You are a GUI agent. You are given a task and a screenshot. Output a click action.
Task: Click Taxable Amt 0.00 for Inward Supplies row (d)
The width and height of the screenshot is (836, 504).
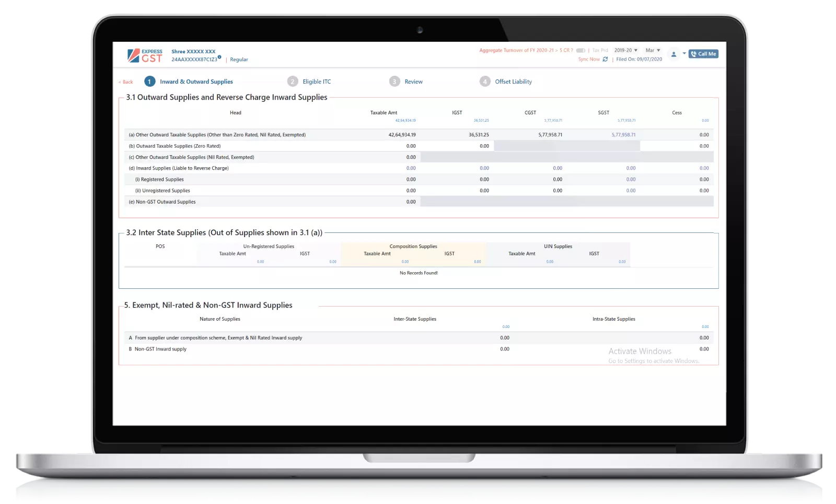(x=411, y=168)
